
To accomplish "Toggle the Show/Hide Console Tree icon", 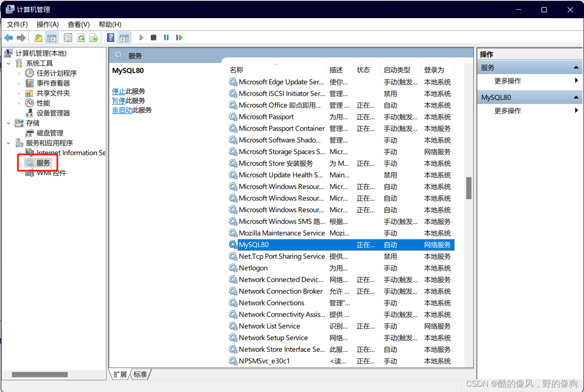I will pos(52,38).
